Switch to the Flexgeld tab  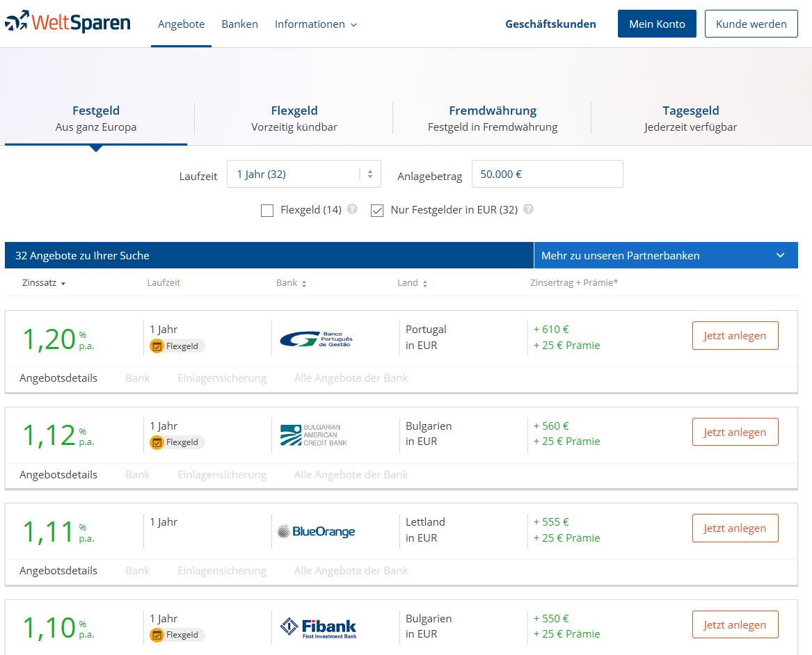294,118
